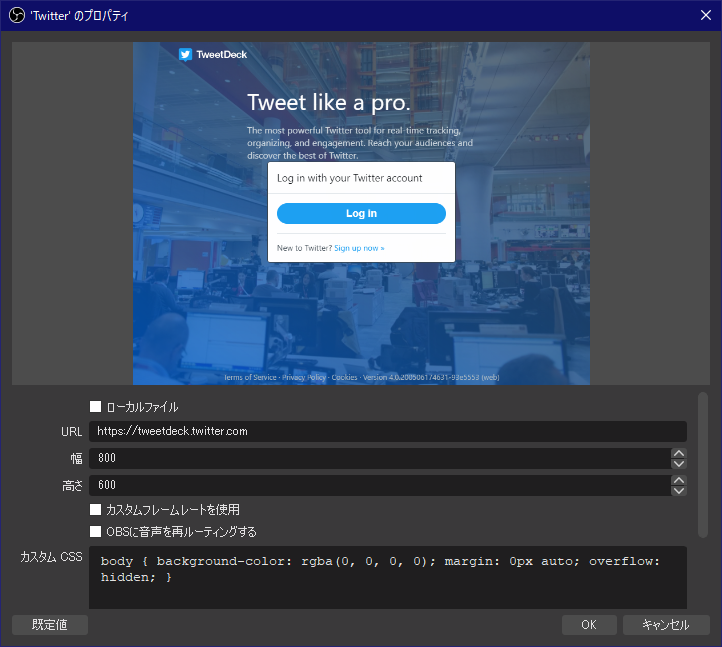Click 'Terms of Service' in the preview footer
The height and width of the screenshot is (647, 722).
tap(250, 378)
